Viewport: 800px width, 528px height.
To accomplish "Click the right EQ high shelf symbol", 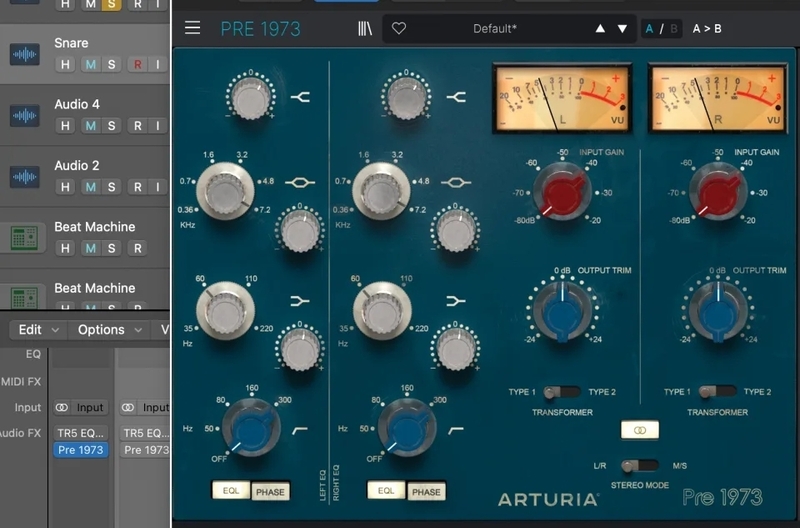I will 456,96.
